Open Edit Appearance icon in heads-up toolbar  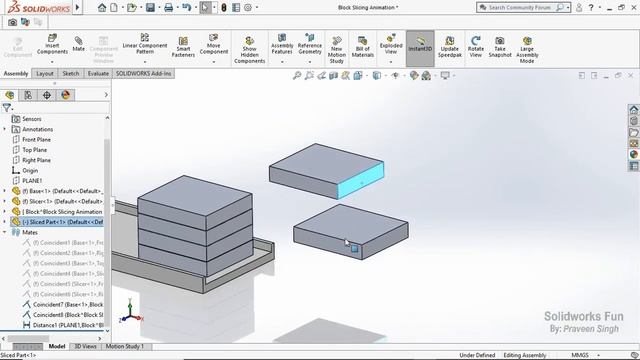pyautogui.click(x=414, y=76)
